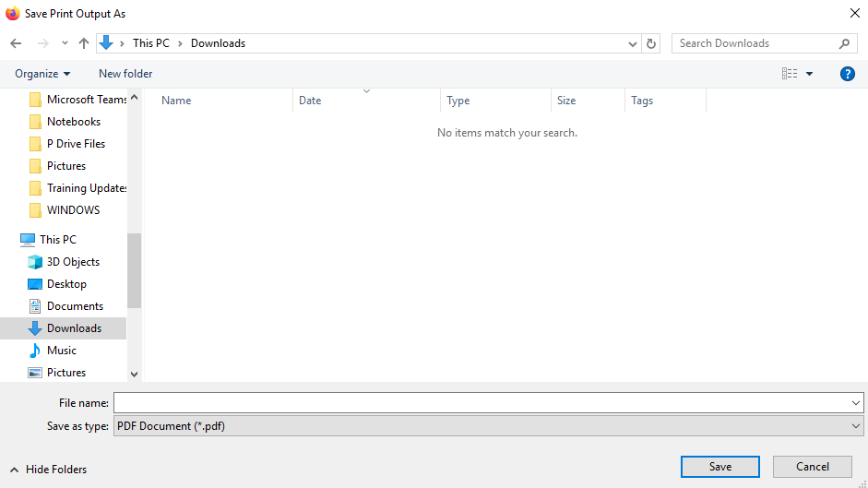Go back using the left arrow
This screenshot has height=488, width=868.
click(x=16, y=43)
